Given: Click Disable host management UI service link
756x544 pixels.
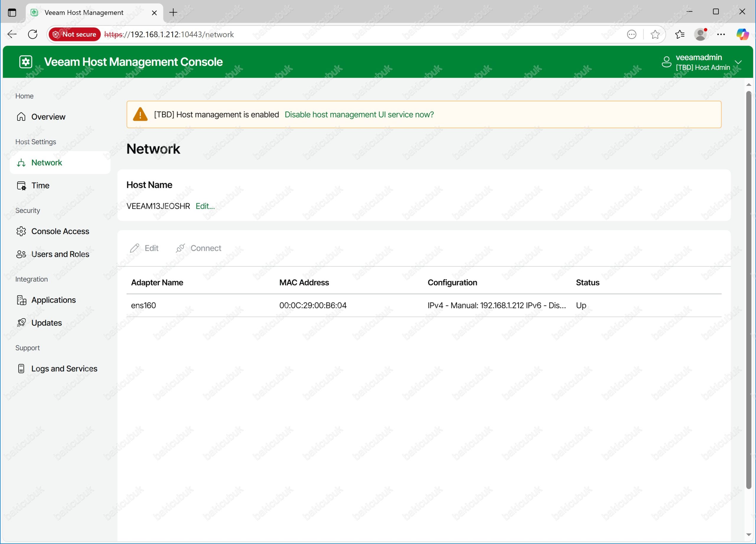Looking at the screenshot, I should pos(359,115).
